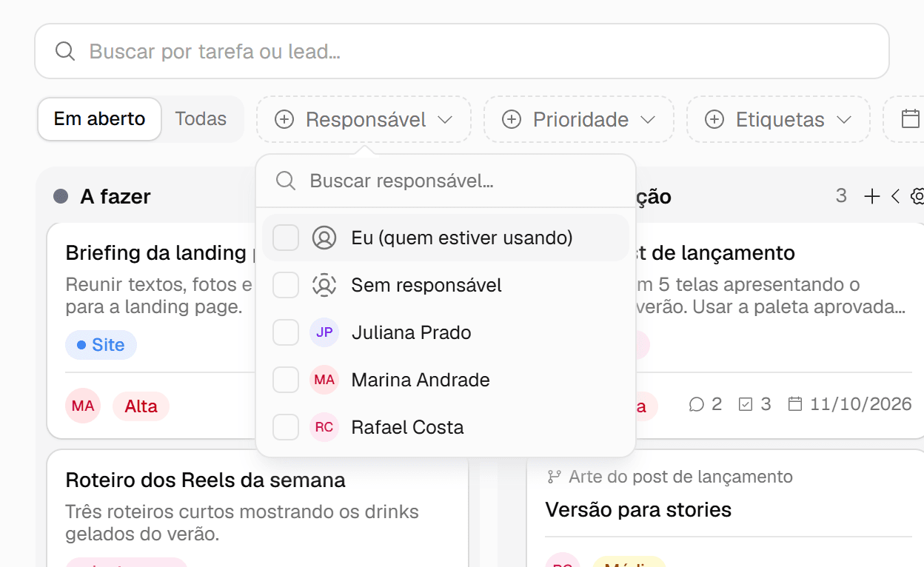Check the Marina Andrade checkbox
924x567 pixels.
[286, 380]
